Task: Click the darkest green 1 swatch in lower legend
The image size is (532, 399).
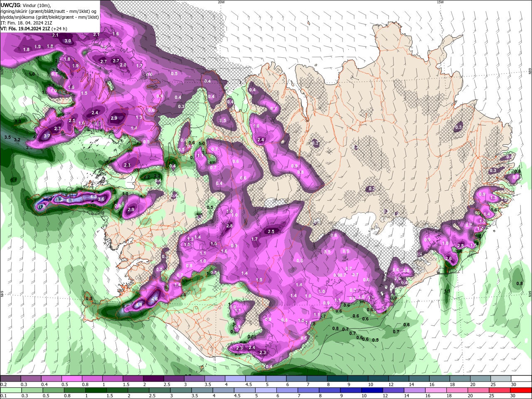Action: click(96, 390)
